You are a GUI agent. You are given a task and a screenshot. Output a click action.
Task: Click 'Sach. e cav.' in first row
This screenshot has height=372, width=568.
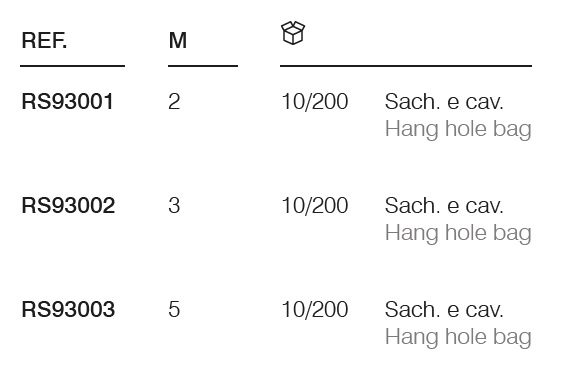[444, 101]
